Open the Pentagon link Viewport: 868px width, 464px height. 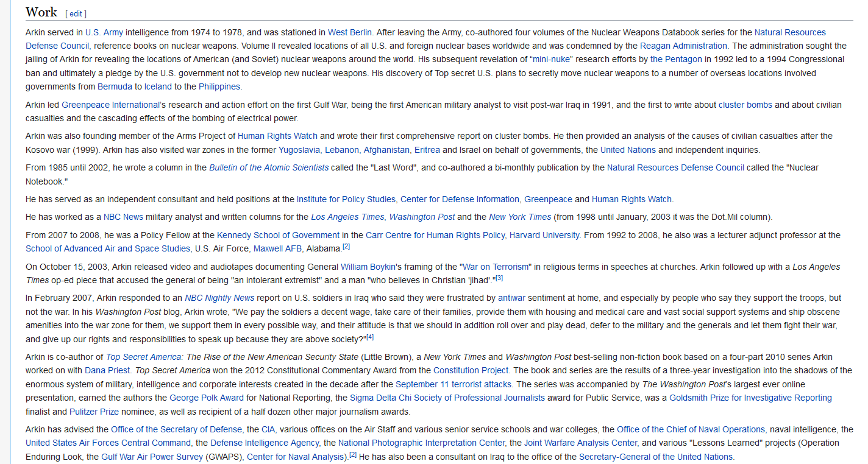point(676,59)
